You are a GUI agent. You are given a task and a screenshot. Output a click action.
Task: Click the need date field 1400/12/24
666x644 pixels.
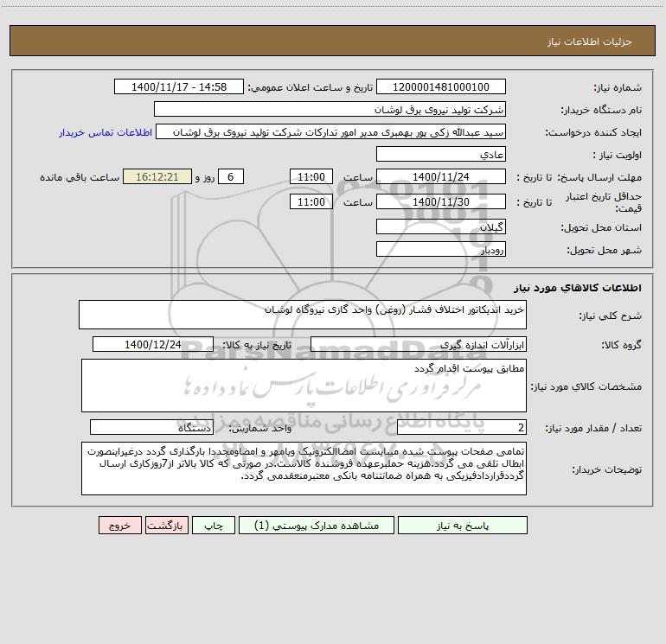coord(153,344)
